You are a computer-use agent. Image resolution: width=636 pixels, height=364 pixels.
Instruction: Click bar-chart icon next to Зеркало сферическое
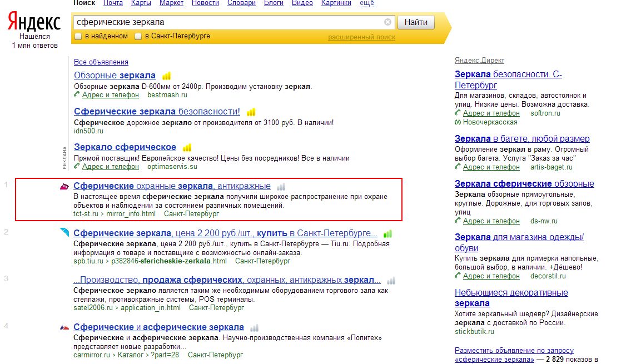click(x=187, y=148)
